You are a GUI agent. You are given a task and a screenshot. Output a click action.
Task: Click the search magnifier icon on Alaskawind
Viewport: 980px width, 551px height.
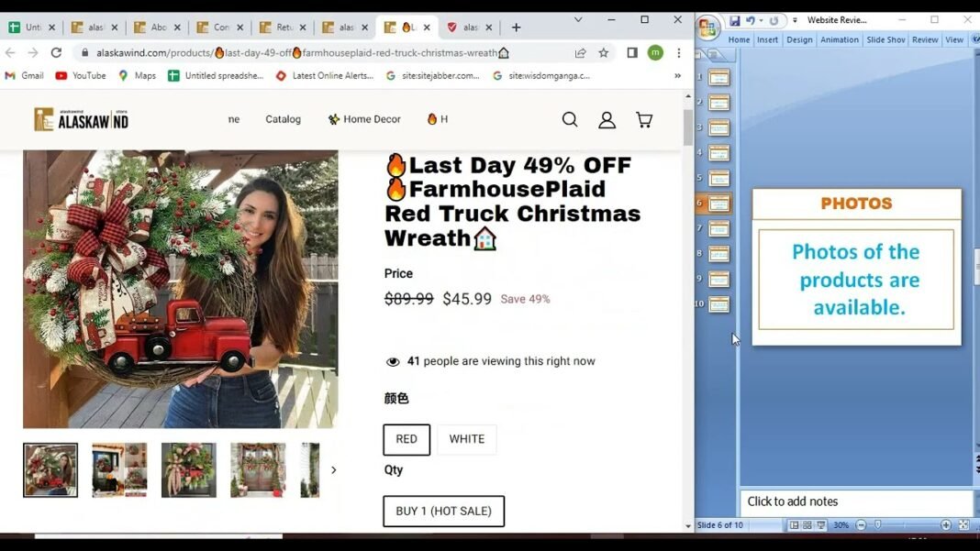pyautogui.click(x=570, y=120)
